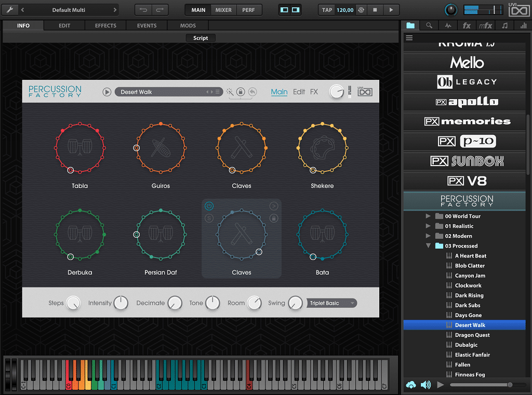Expand the 02 Modern folder
Viewport: 532px width, 395px height.
coord(428,236)
